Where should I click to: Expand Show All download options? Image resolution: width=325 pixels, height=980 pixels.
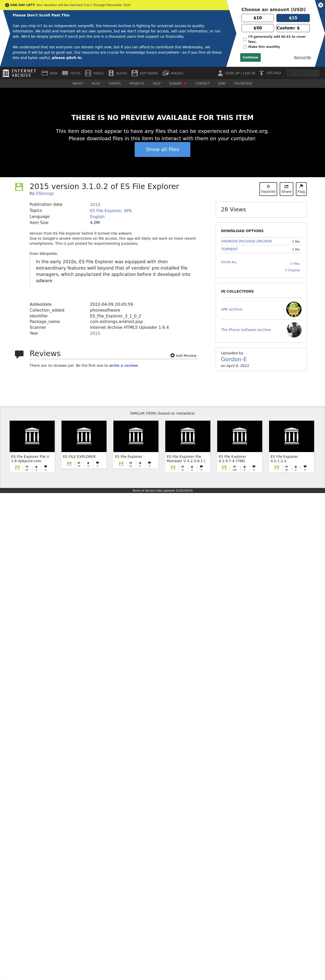[x=229, y=262]
